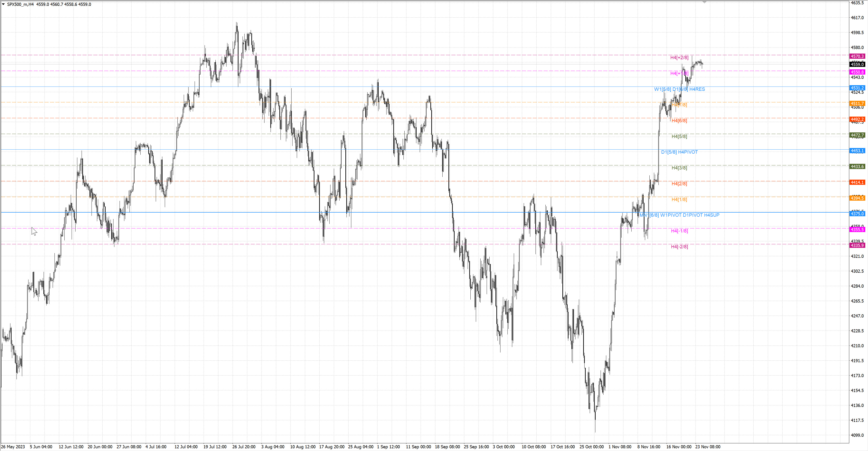
Task: Click the black current price tag 4559.0
Action: click(857, 64)
